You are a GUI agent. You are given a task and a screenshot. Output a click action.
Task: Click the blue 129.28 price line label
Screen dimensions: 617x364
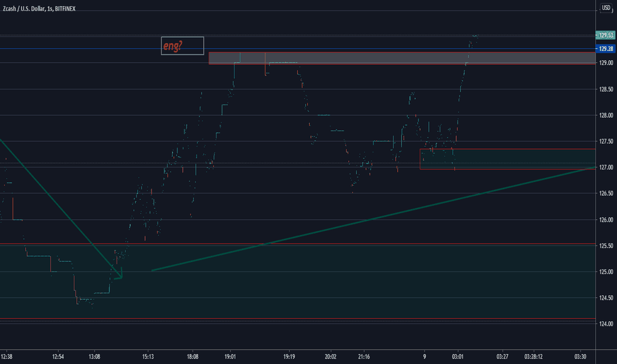pyautogui.click(x=606, y=49)
